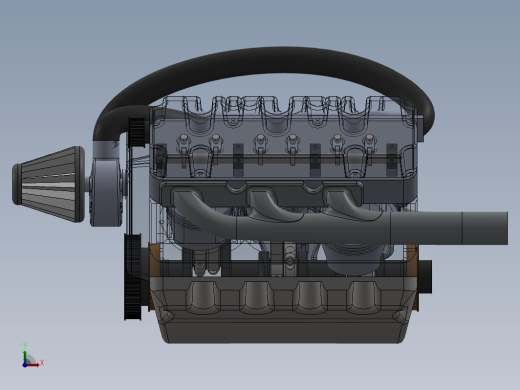Select the transparent valve cover
Screen dimensions: 520x390
tap(283, 138)
